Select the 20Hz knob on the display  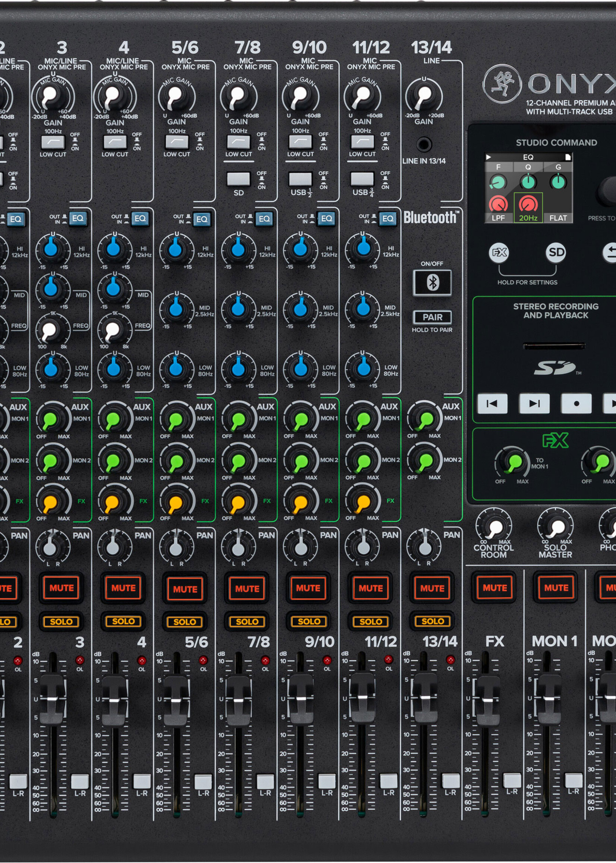(528, 204)
